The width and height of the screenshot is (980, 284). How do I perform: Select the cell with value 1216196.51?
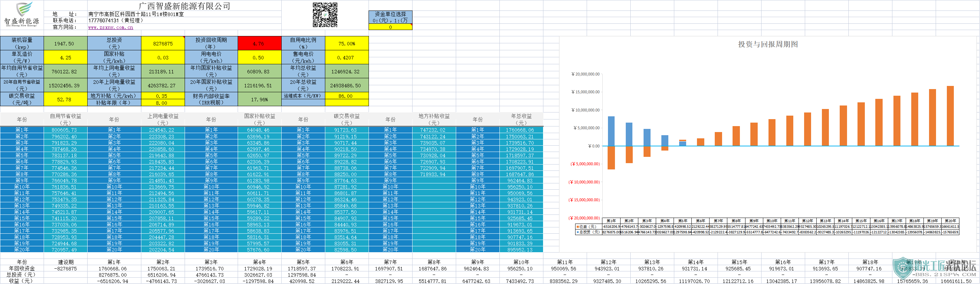259,85
